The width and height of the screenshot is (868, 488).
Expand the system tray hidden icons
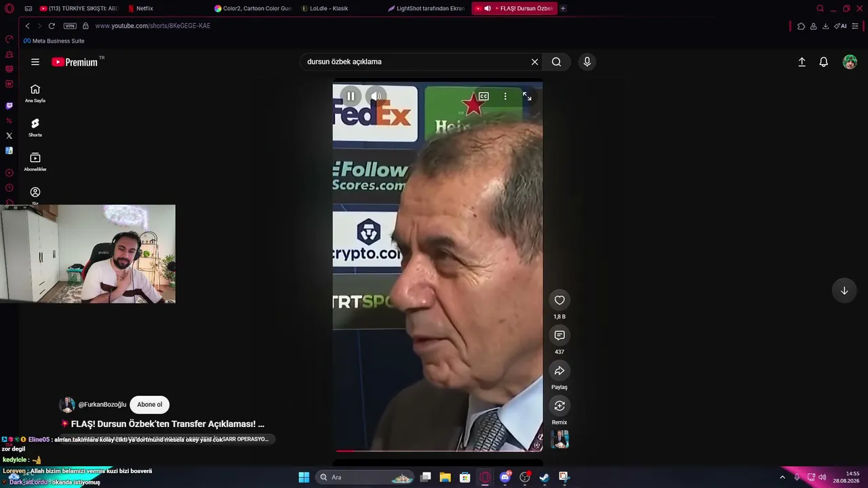pyautogui.click(x=782, y=477)
